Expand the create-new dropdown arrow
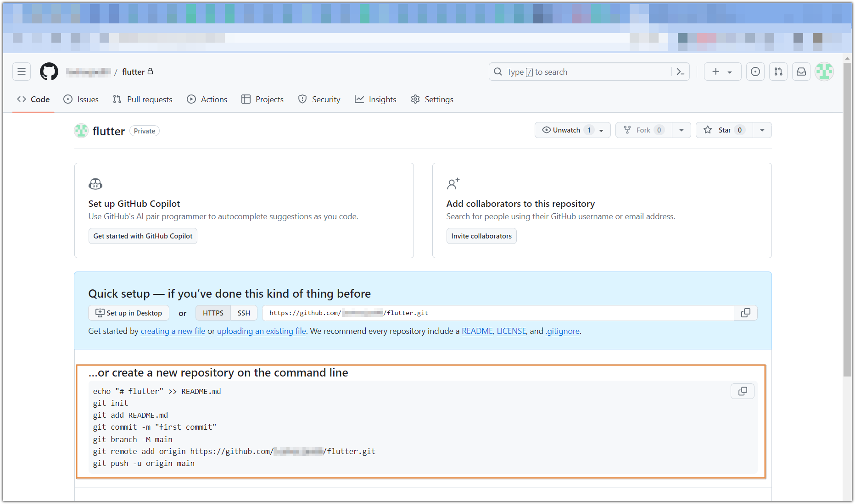The width and height of the screenshot is (855, 504). coord(730,72)
